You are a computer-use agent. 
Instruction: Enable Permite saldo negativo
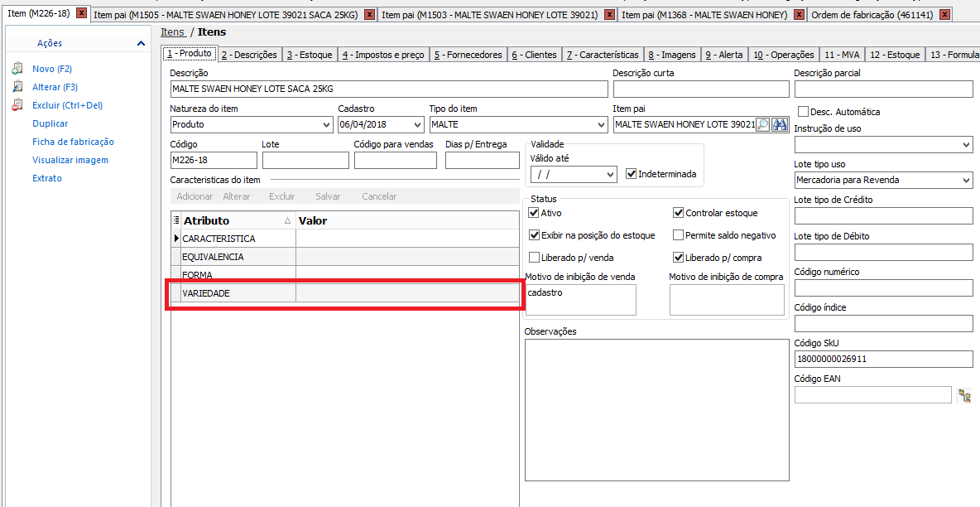pyautogui.click(x=678, y=235)
